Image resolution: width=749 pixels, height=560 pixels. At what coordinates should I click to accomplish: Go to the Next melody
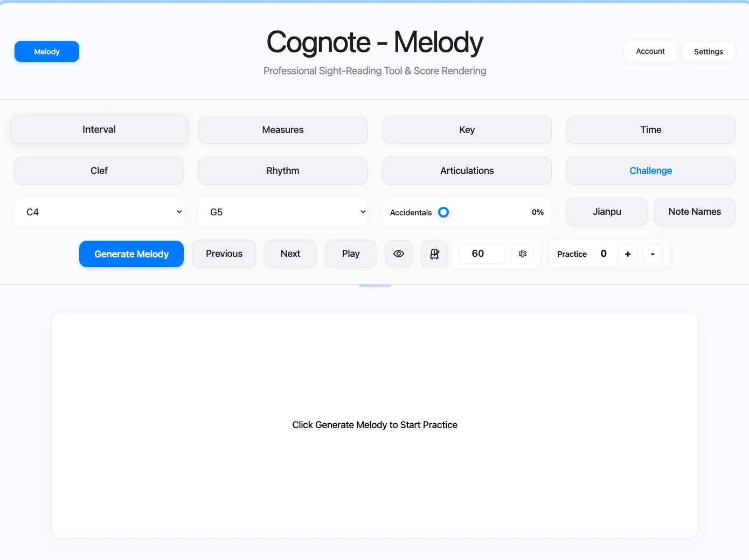pyautogui.click(x=290, y=254)
